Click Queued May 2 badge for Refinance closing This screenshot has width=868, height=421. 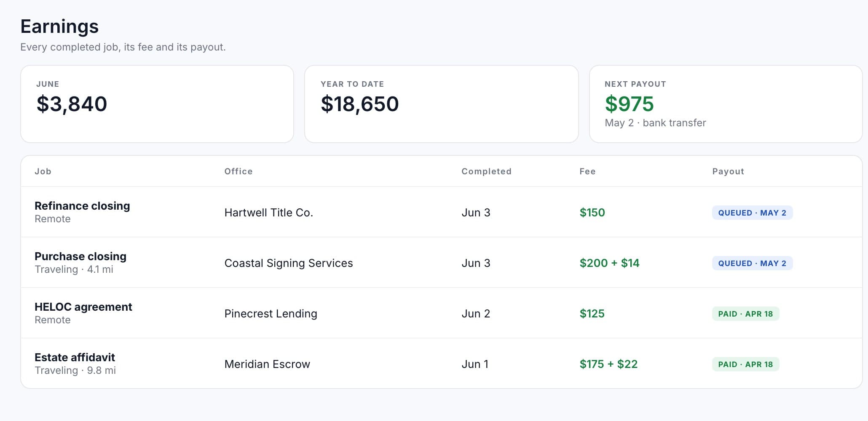tap(752, 213)
